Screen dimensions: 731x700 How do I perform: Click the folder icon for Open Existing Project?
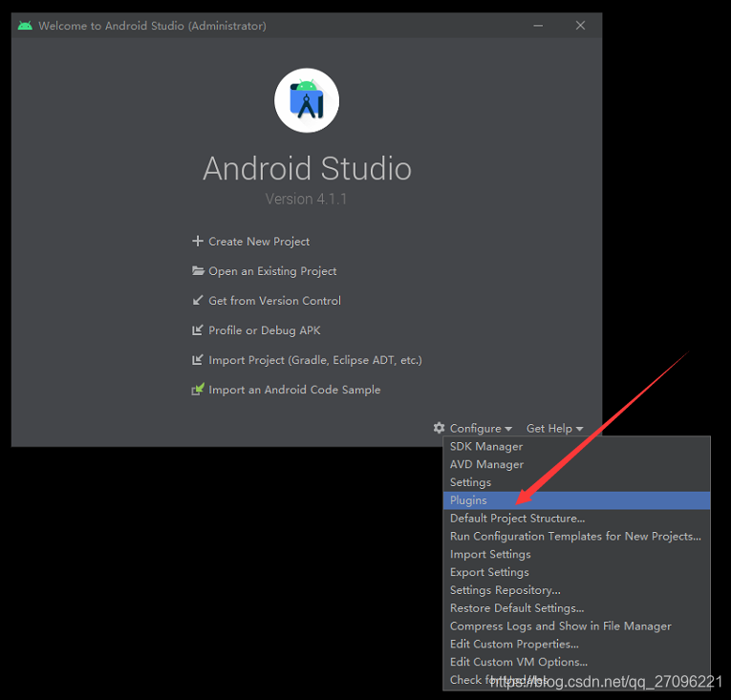tap(198, 271)
